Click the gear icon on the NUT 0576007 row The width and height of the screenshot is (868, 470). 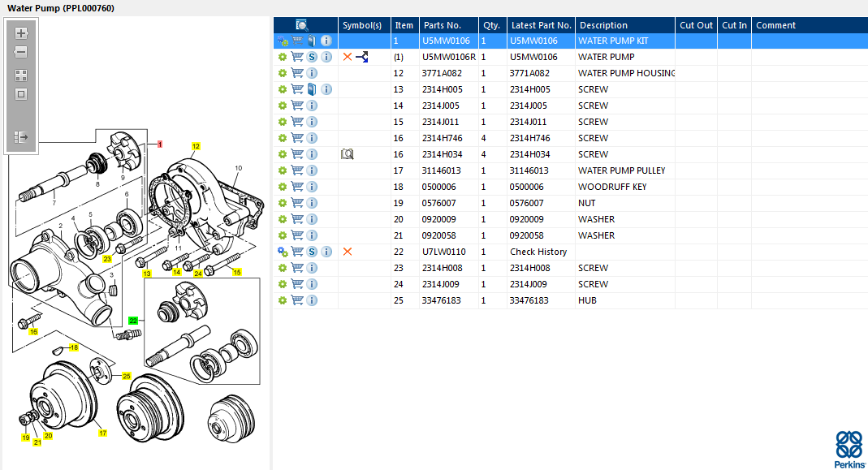click(283, 203)
